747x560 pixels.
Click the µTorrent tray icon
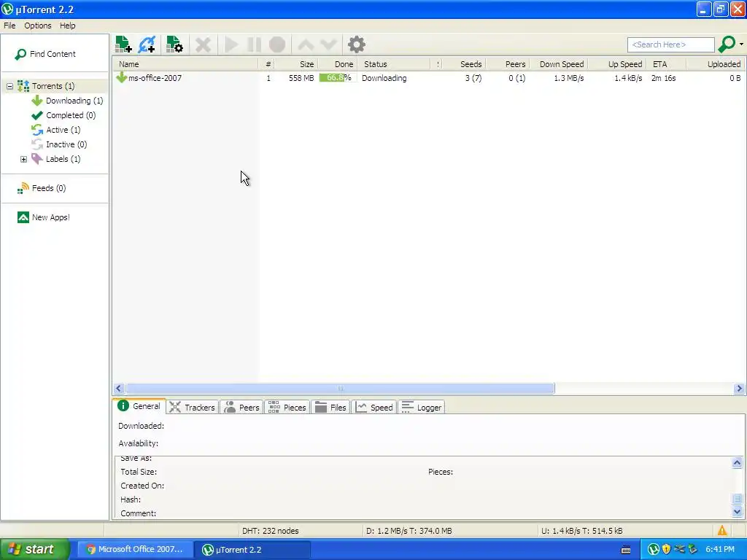click(x=653, y=550)
